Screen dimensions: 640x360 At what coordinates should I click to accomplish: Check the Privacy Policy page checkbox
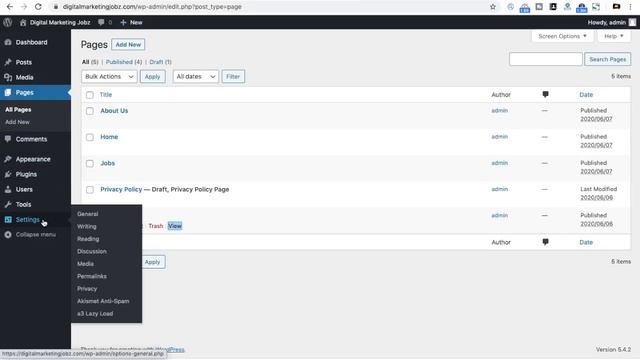(90, 189)
